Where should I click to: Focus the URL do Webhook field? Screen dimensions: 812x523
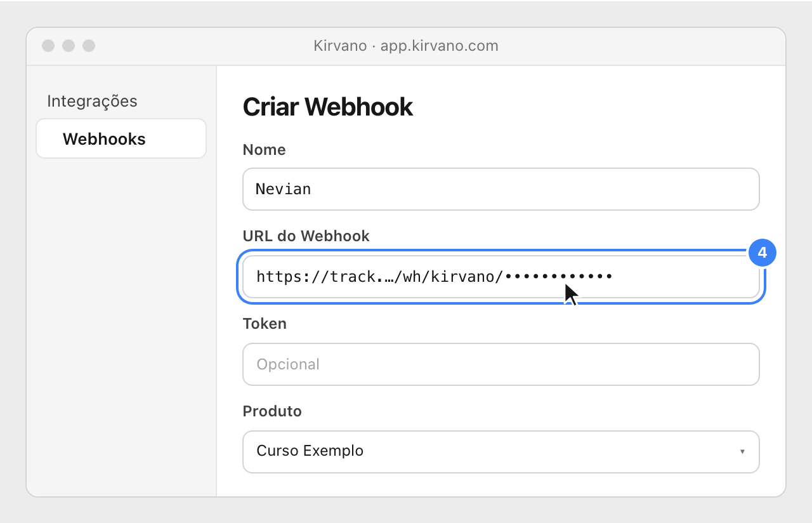[x=501, y=277]
